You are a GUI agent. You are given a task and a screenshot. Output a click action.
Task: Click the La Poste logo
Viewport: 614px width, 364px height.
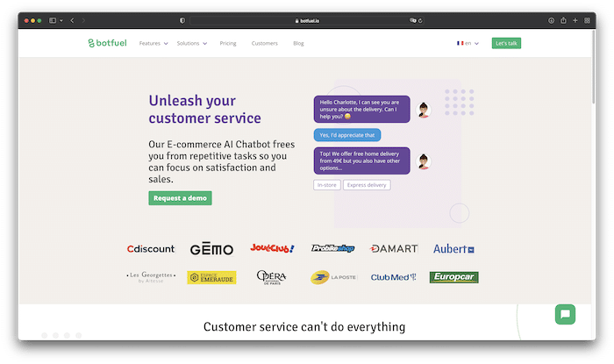[333, 277]
